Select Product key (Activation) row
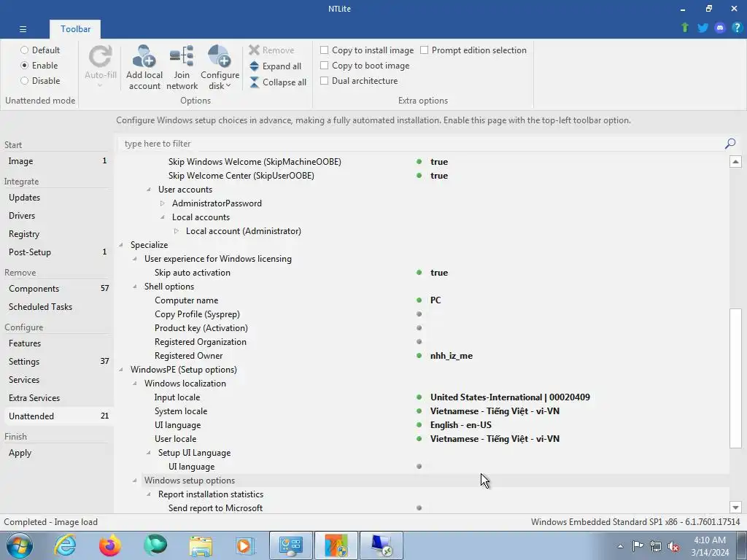The height and width of the screenshot is (560, 747). point(423,327)
